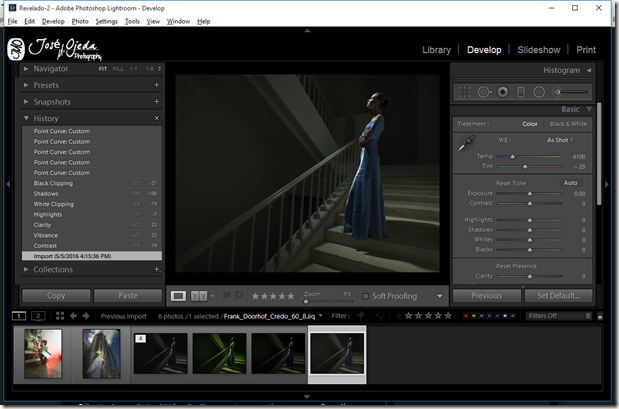Viewport: 619px width, 409px height.
Task: Add a new collection with plus icon
Action: tap(157, 269)
